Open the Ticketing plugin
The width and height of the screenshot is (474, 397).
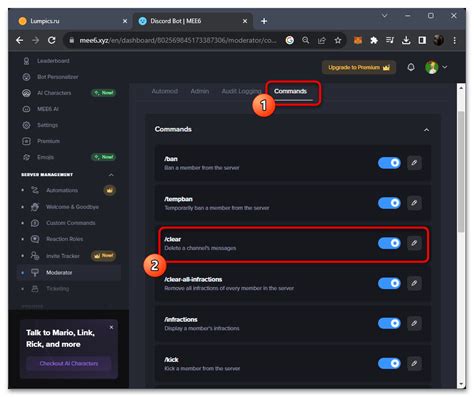pos(58,289)
